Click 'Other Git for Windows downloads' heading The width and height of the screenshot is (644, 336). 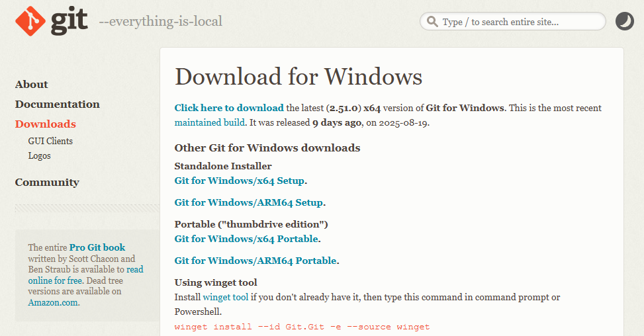pyautogui.click(x=267, y=148)
